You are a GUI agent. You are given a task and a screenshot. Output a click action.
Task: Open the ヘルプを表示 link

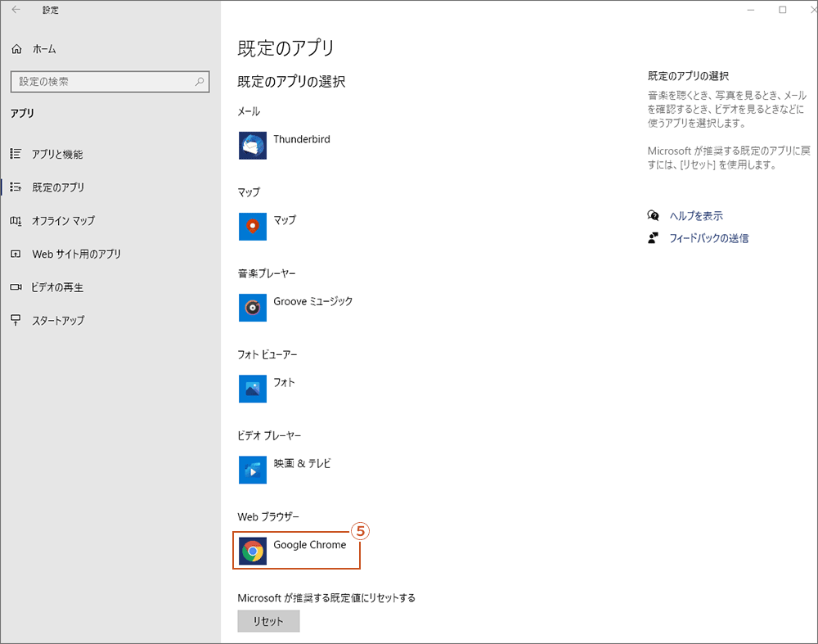[x=696, y=216]
